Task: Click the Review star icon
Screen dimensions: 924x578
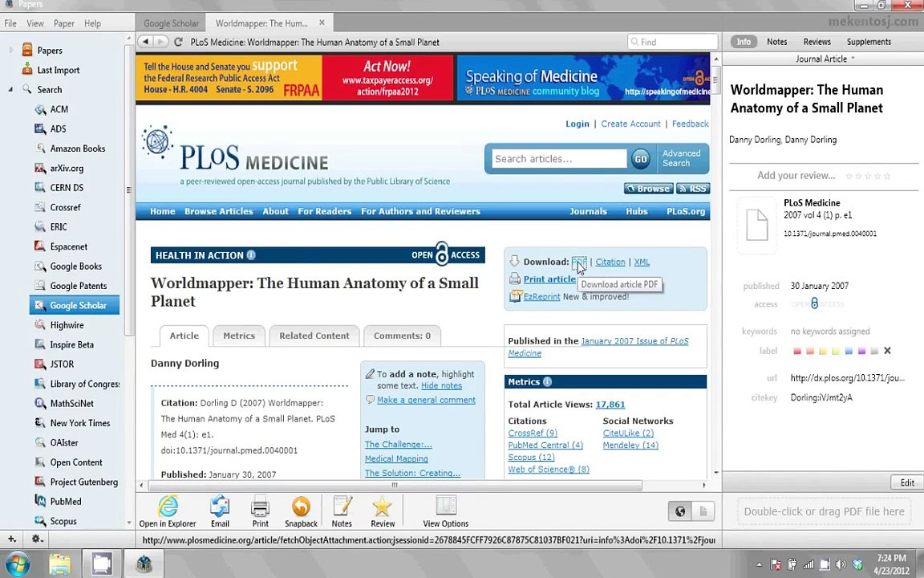Action: click(383, 511)
